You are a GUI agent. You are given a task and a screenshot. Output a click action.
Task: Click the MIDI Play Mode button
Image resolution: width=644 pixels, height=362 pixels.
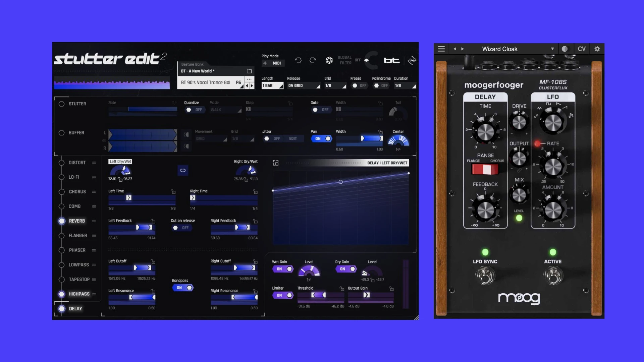point(273,63)
